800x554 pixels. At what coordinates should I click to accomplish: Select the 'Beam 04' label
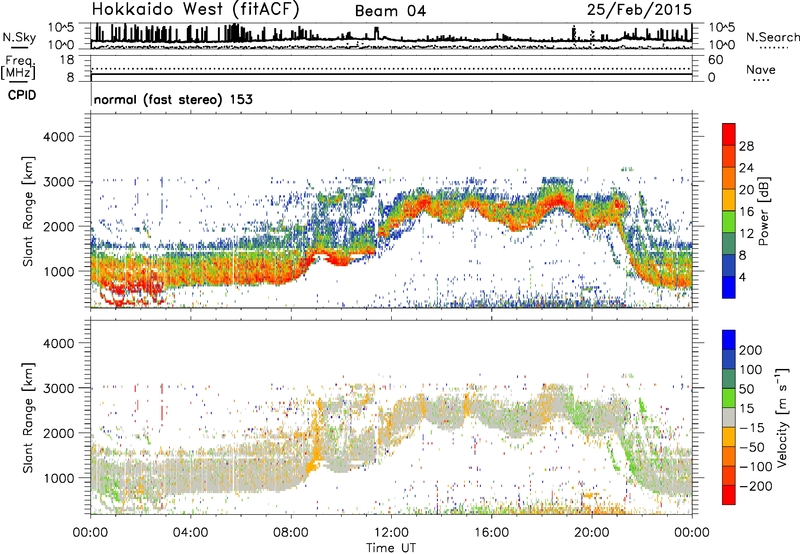coord(390,11)
